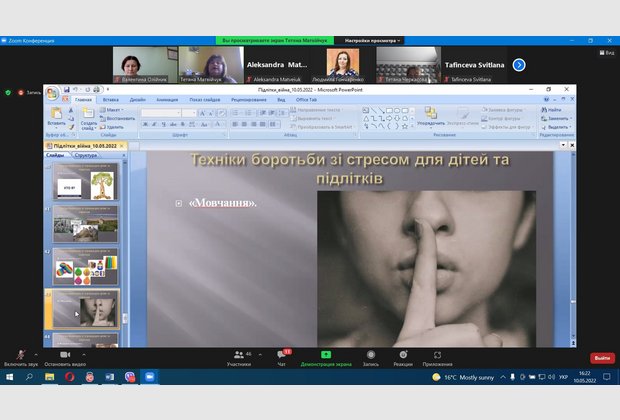Select the tree puzzle slide thumbnail
The height and width of the screenshot is (420, 620).
click(84, 184)
